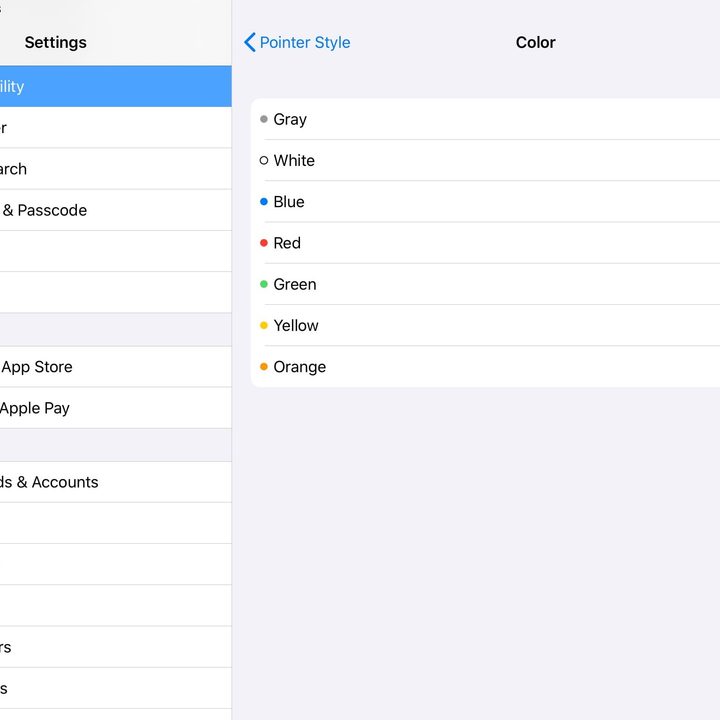Select the Blue pointer color
Viewport: 720px width, 720px height.
point(485,202)
